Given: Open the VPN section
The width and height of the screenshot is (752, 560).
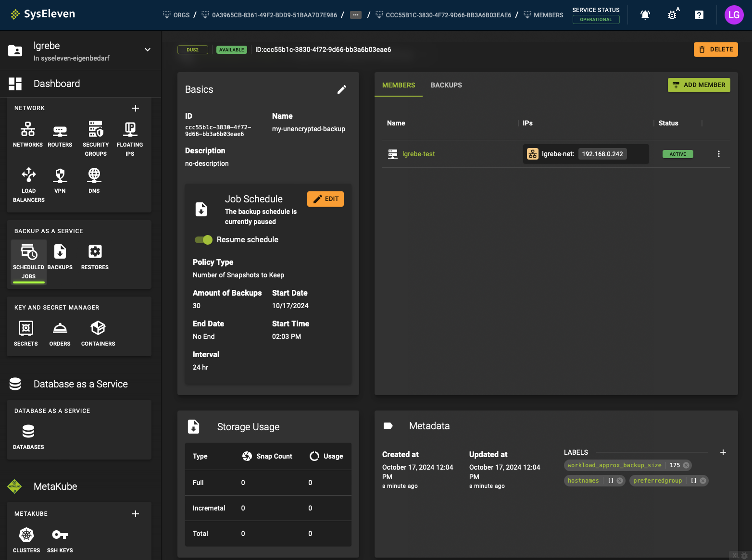Looking at the screenshot, I should (x=60, y=180).
